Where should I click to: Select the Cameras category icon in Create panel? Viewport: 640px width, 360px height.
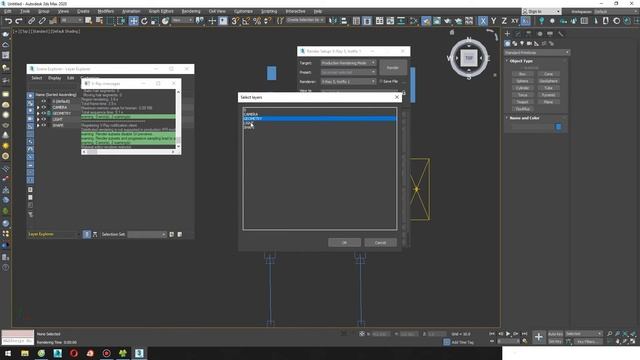coord(529,43)
